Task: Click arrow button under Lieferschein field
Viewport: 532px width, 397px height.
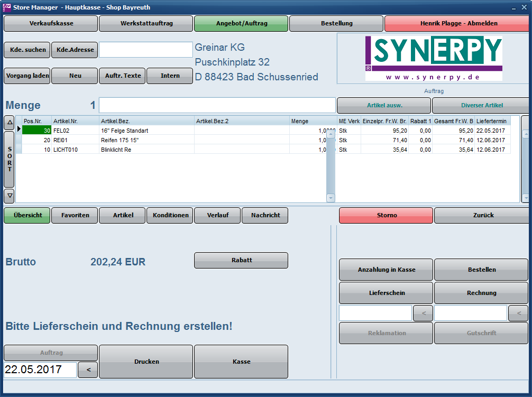Action: click(423, 313)
